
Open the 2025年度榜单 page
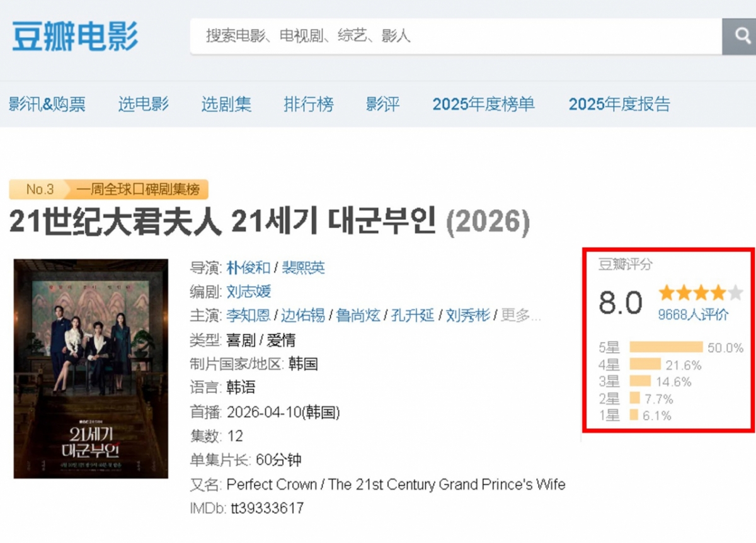(483, 105)
